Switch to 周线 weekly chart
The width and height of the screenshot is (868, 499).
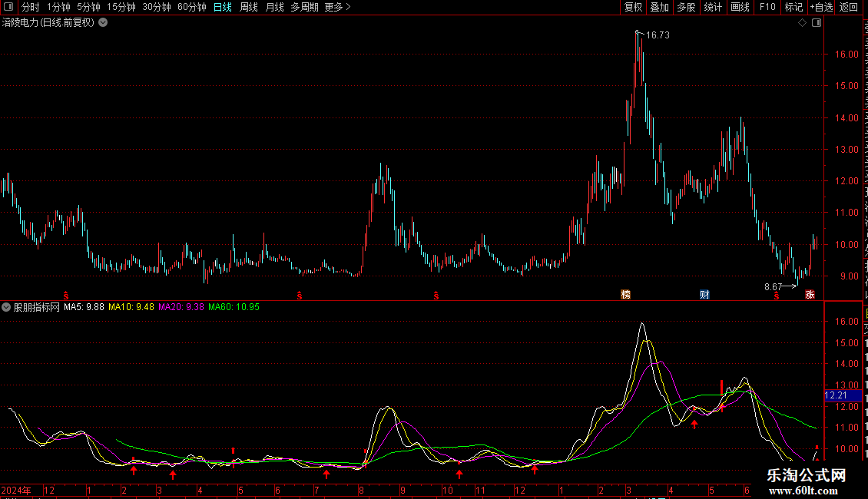click(x=249, y=7)
